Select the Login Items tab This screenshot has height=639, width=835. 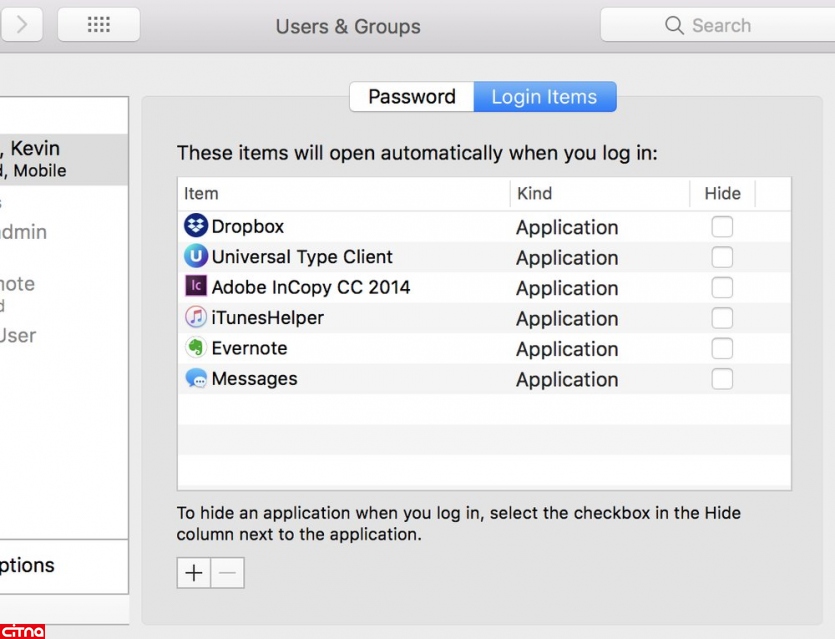coord(544,97)
